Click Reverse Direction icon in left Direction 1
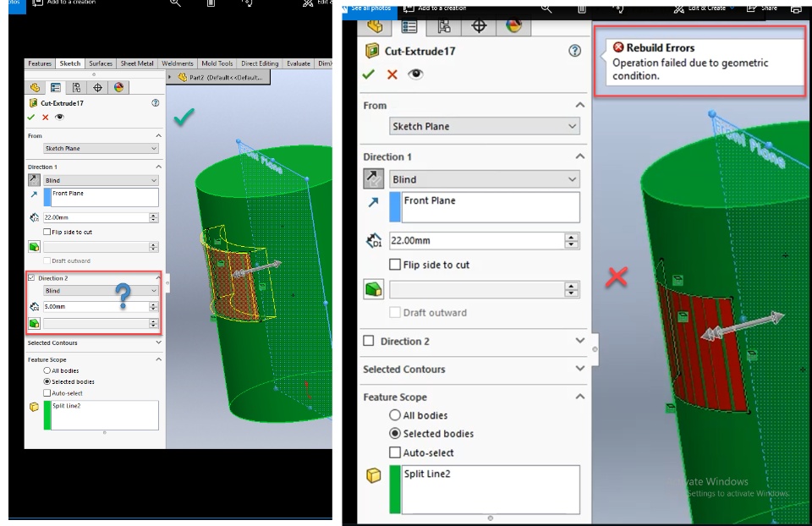Image resolution: width=812 pixels, height=526 pixels. tap(34, 179)
